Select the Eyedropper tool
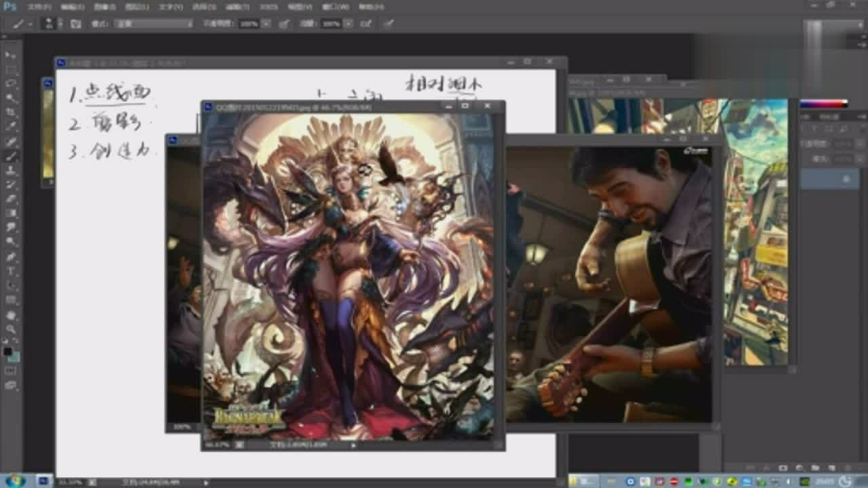Viewport: 868px width, 488px height. (11, 126)
